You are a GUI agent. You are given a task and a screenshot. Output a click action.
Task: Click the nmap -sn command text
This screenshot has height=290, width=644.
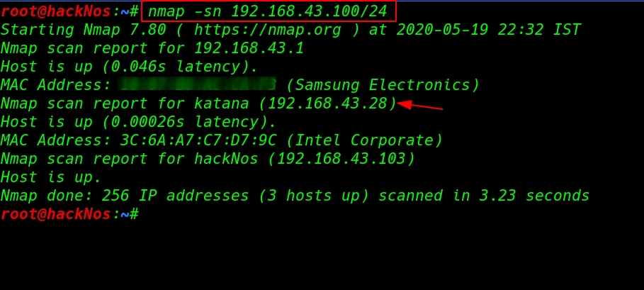tap(267, 11)
